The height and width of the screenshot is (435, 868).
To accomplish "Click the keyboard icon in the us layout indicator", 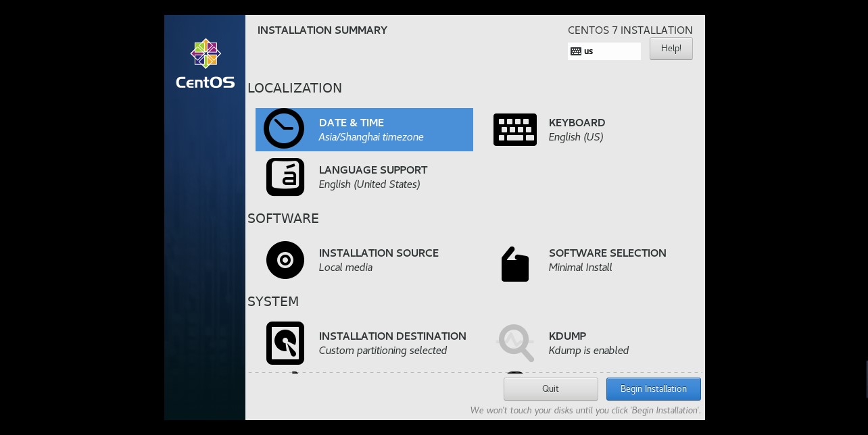I will click(x=576, y=51).
